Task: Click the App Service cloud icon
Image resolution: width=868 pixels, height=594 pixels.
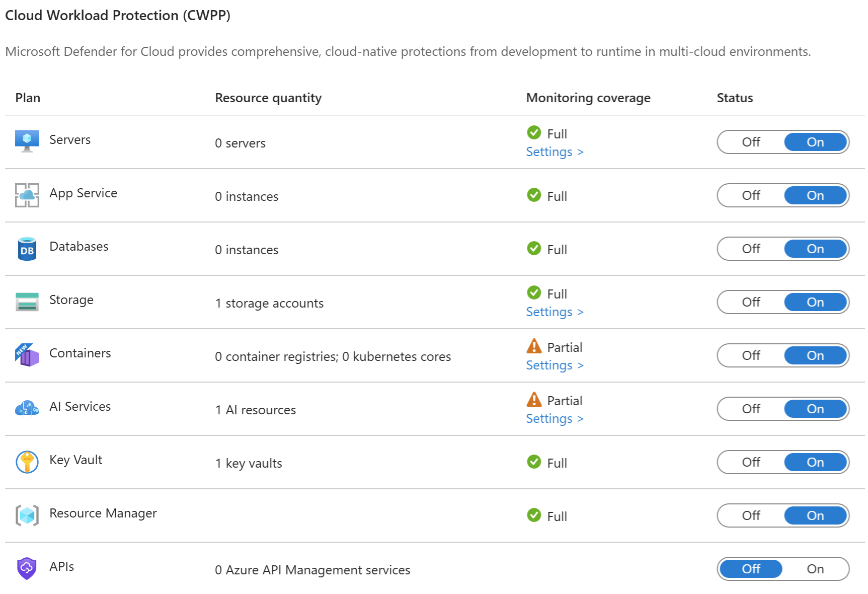Action: click(27, 195)
